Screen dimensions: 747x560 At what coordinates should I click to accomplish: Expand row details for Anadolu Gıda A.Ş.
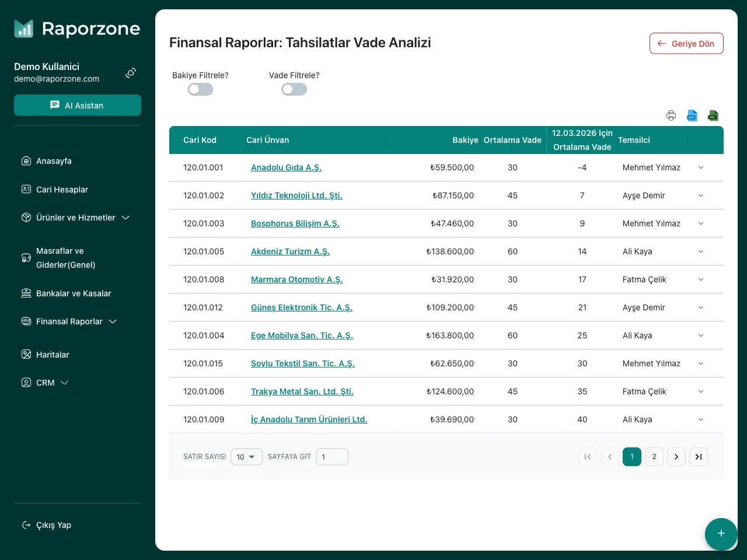click(701, 167)
